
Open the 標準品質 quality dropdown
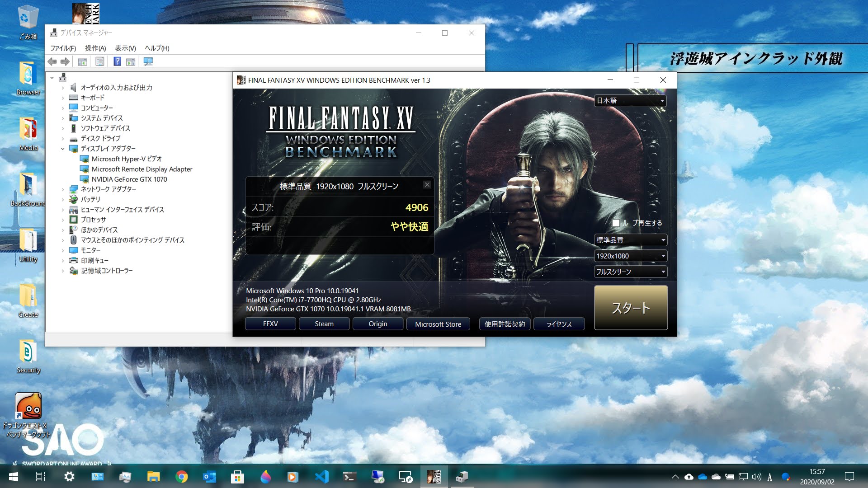(630, 240)
